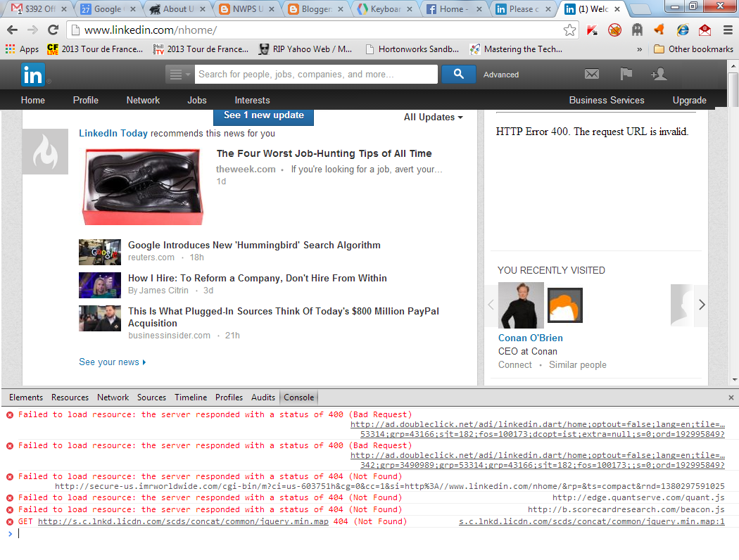Click the LinkedIn Today flame icon

(x=45, y=152)
